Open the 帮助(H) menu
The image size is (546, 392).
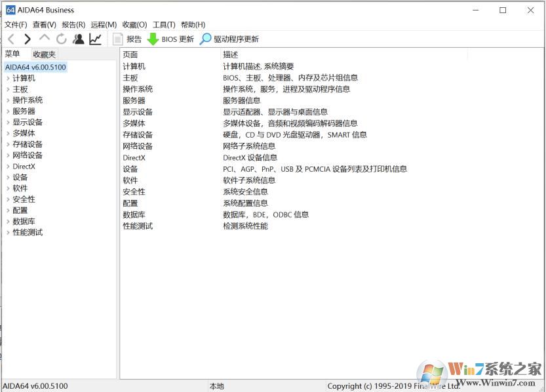point(193,25)
